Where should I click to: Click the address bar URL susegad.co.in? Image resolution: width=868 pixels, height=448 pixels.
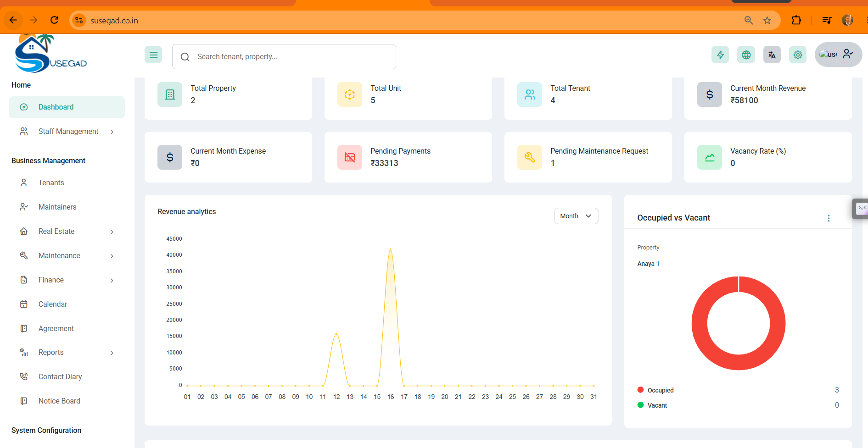114,21
